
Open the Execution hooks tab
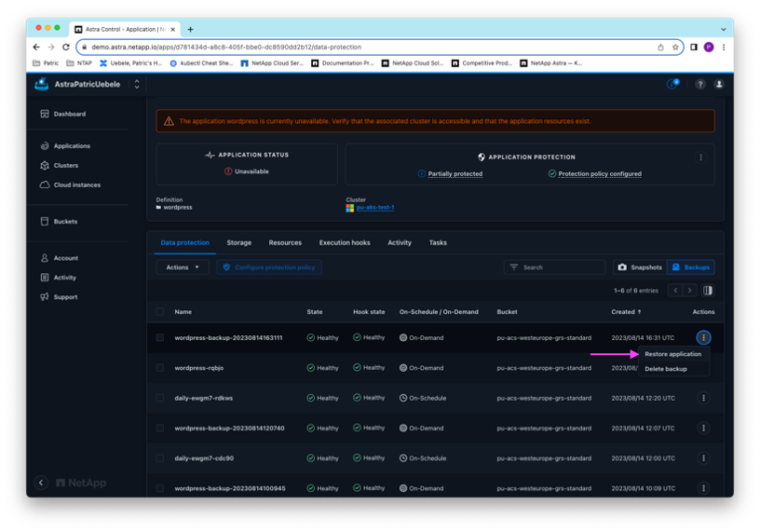point(345,242)
